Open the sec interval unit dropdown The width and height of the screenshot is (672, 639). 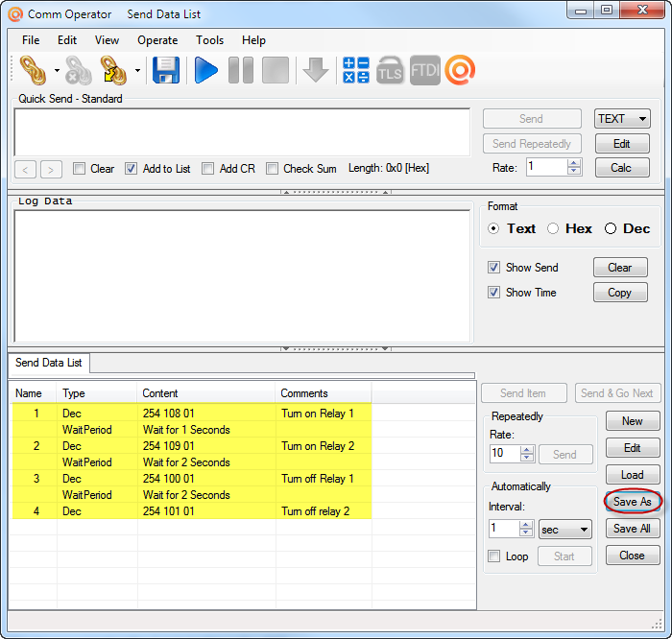(x=564, y=530)
